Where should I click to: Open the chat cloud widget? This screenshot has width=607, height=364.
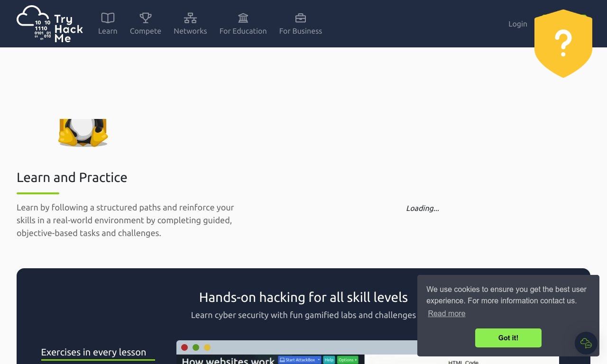click(586, 343)
